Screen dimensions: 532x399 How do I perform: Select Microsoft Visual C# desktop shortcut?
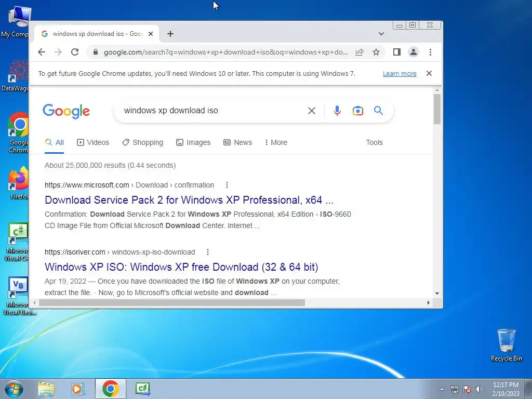[x=17, y=242]
